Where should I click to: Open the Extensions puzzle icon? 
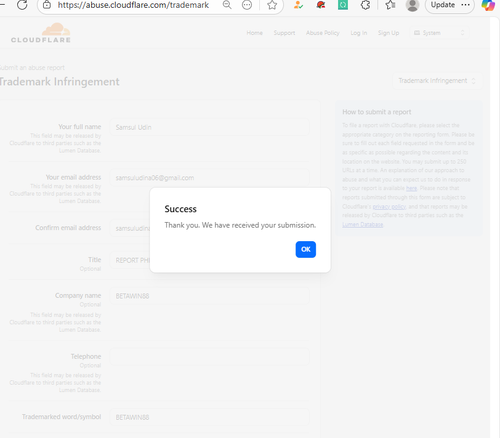365,5
